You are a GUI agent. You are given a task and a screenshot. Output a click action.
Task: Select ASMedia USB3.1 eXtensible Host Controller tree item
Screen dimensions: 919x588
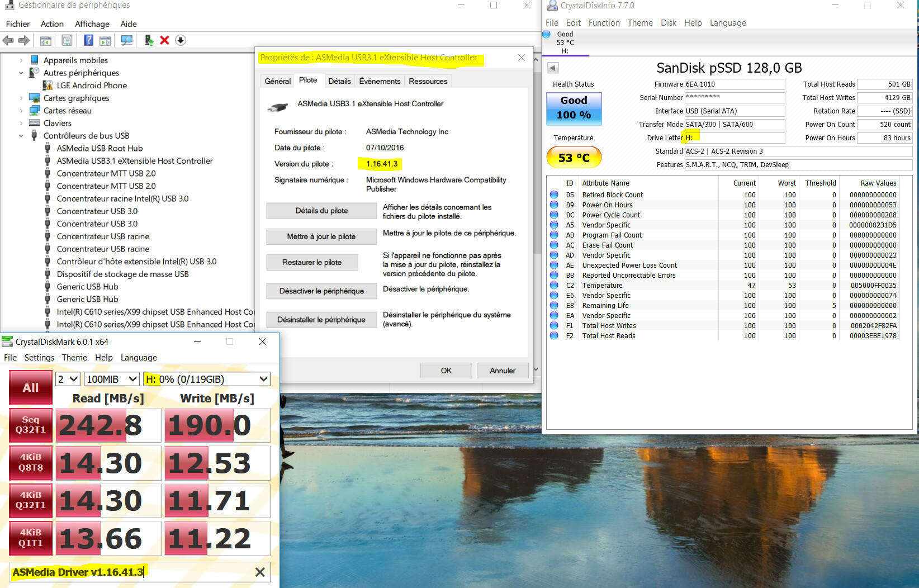tap(135, 161)
